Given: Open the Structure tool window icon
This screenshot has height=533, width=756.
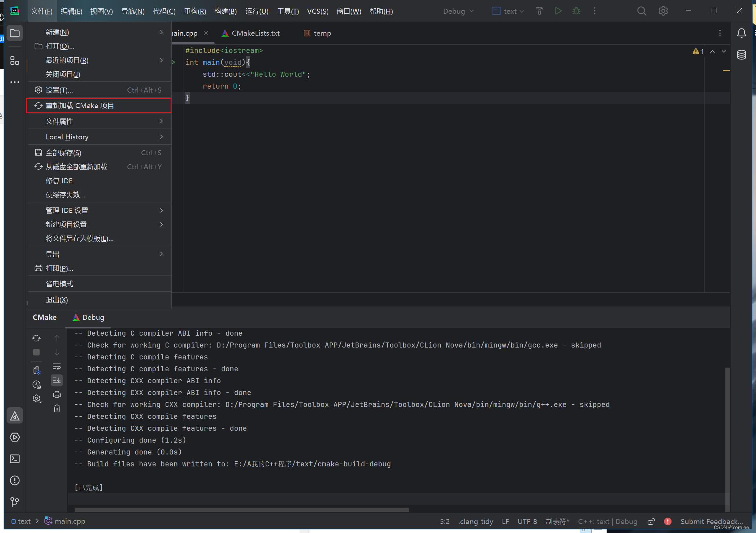Looking at the screenshot, I should point(15,61).
